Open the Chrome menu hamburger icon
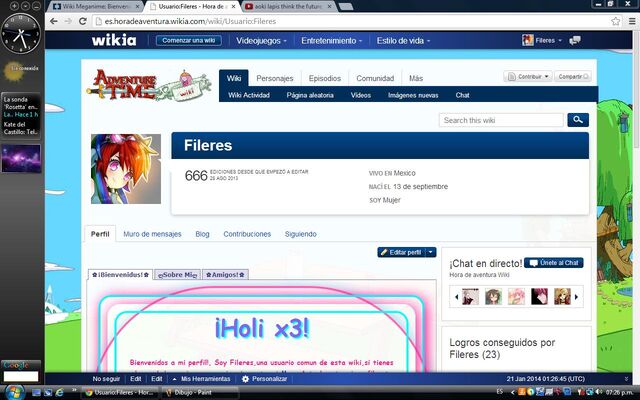This screenshot has width=640, height=400. click(x=632, y=21)
